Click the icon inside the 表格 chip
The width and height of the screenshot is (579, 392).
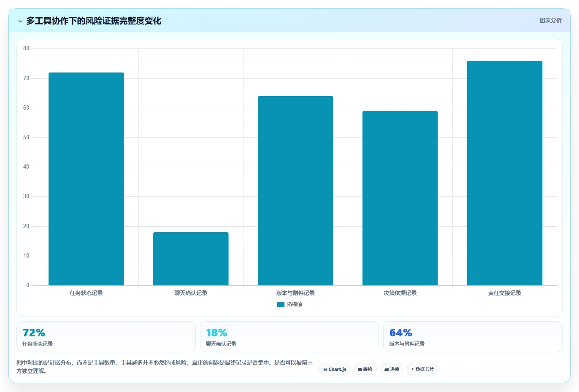click(x=360, y=370)
